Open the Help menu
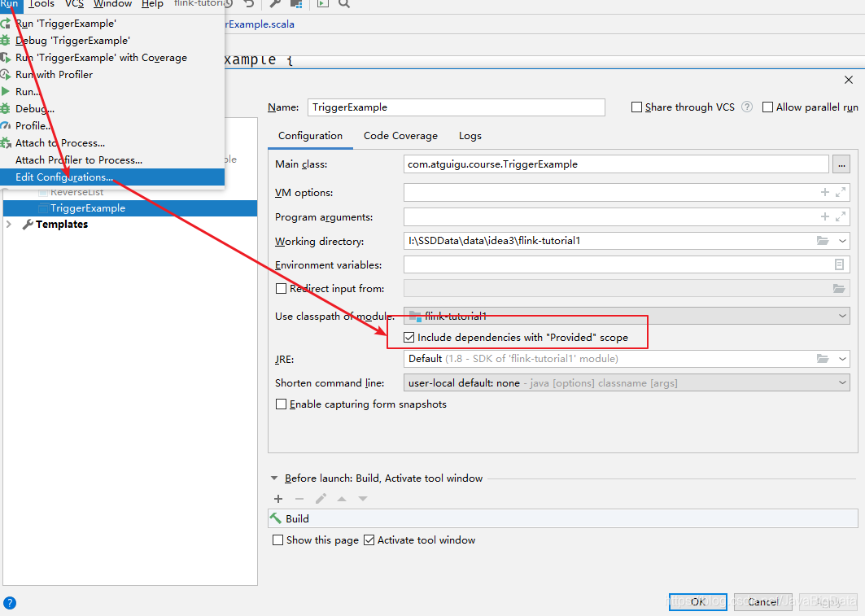The image size is (865, 616). [x=152, y=4]
